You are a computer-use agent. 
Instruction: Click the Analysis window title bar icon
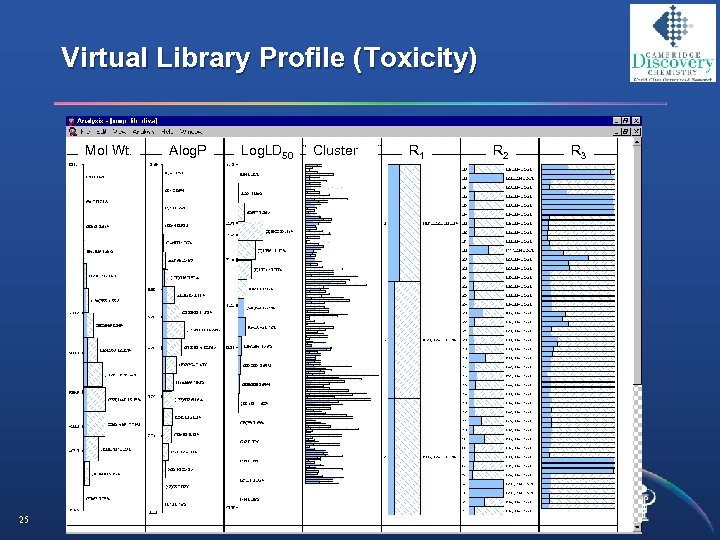coord(72,121)
